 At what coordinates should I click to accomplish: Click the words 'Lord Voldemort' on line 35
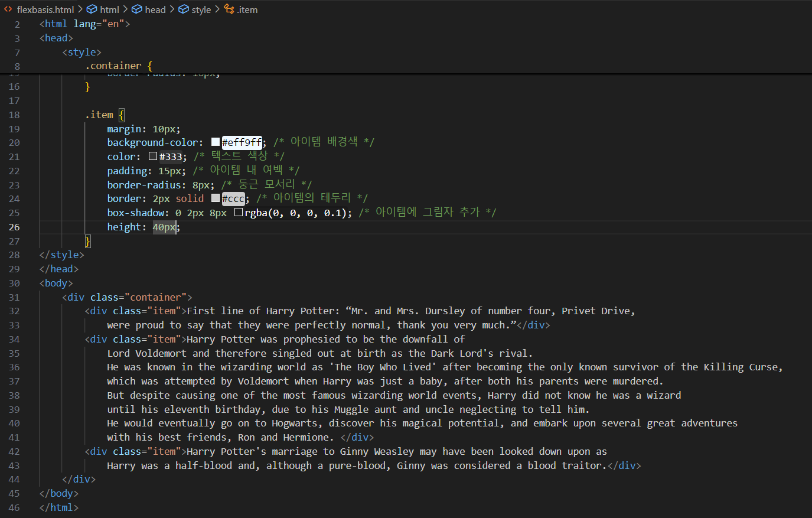[147, 353]
